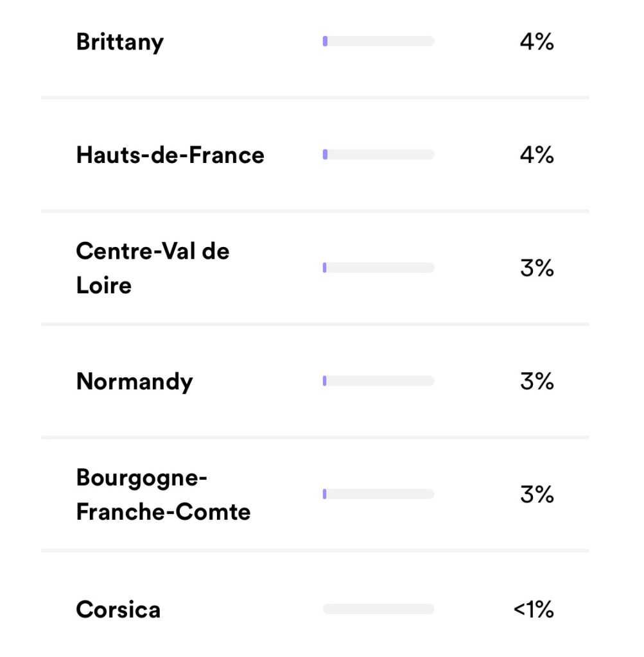
Task: Click the Brittany progress bar
Action: tap(378, 42)
